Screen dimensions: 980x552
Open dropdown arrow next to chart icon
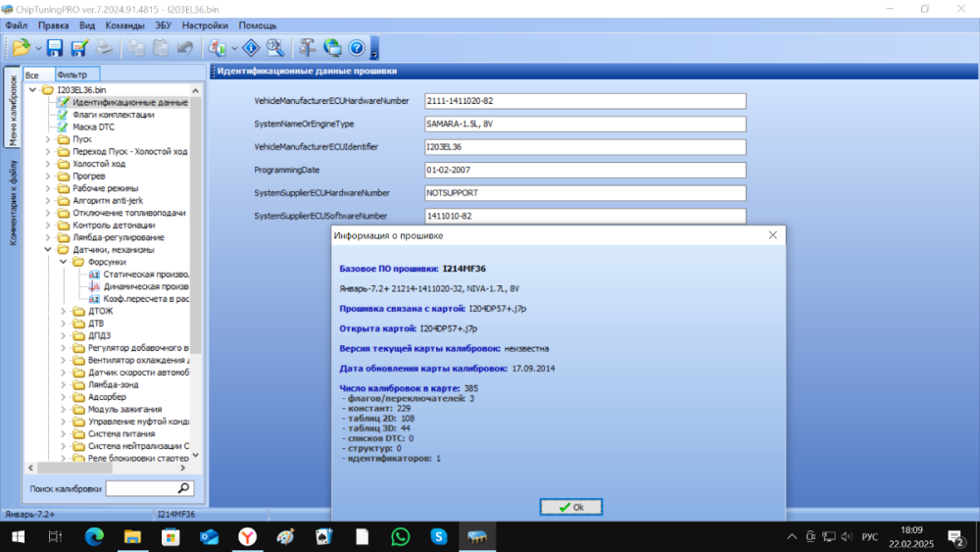pyautogui.click(x=234, y=49)
